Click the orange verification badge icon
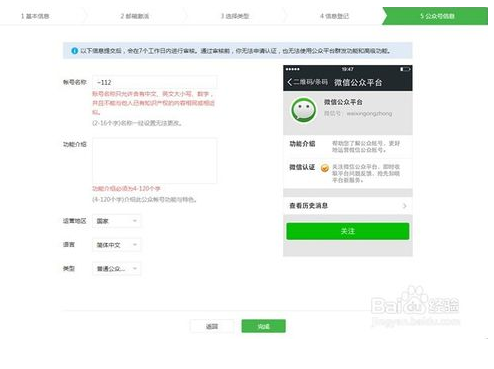This screenshot has width=494, height=369. pos(324,168)
